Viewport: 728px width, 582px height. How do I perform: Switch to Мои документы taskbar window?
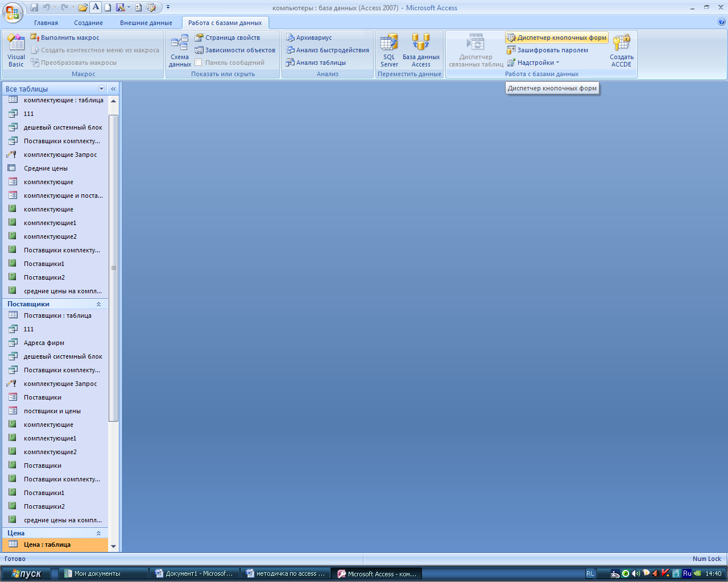pos(104,573)
